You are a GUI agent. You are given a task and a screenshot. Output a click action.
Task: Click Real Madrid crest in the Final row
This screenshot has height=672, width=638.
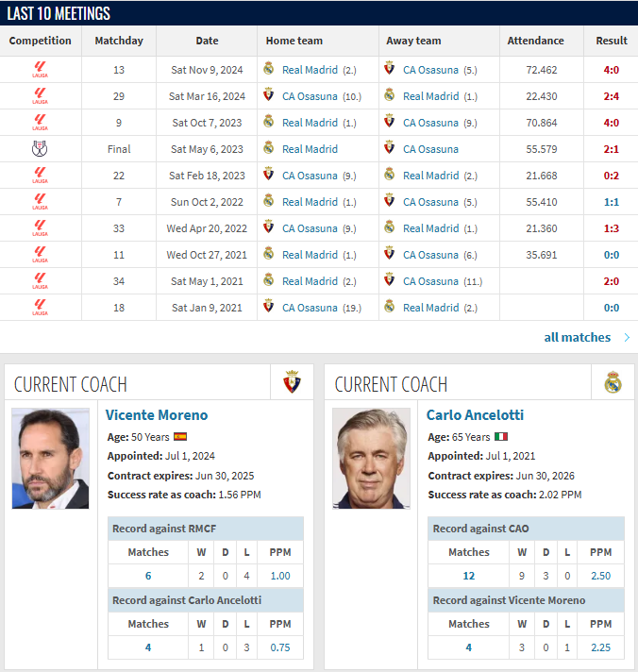(269, 148)
